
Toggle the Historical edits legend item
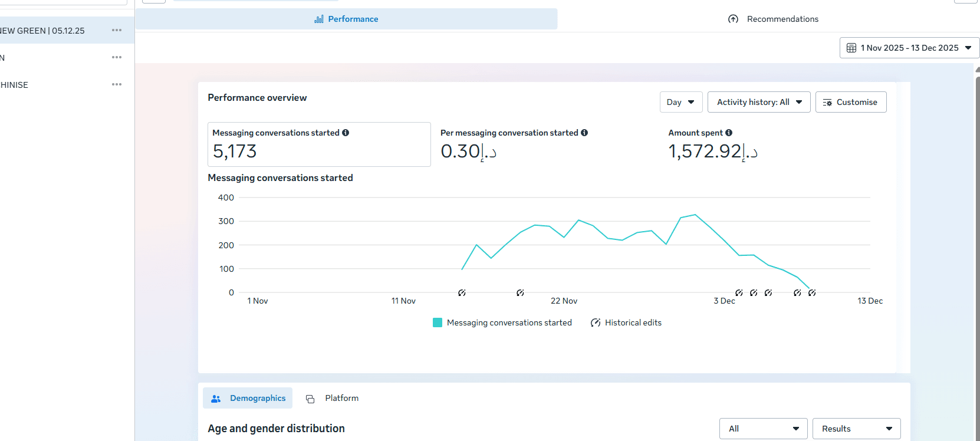(626, 322)
